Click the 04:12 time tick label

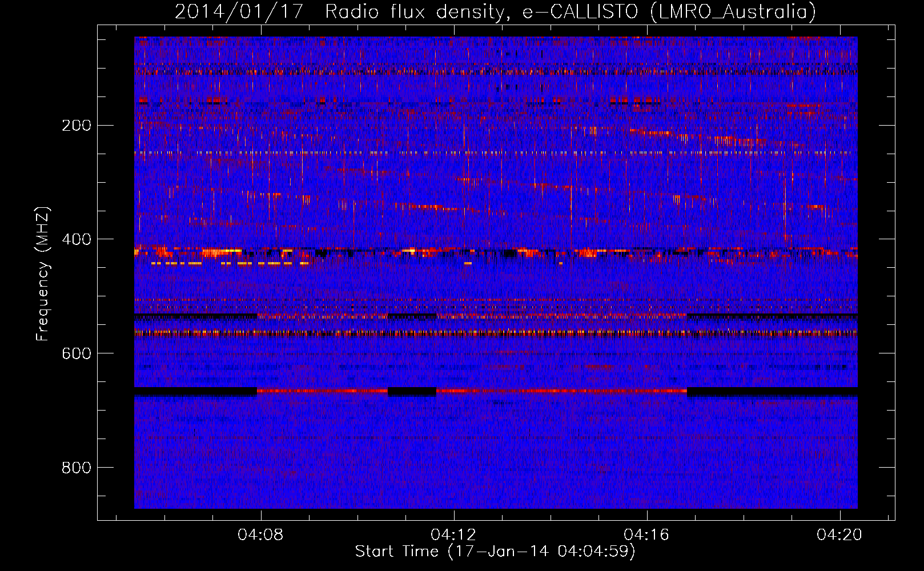pyautogui.click(x=453, y=535)
